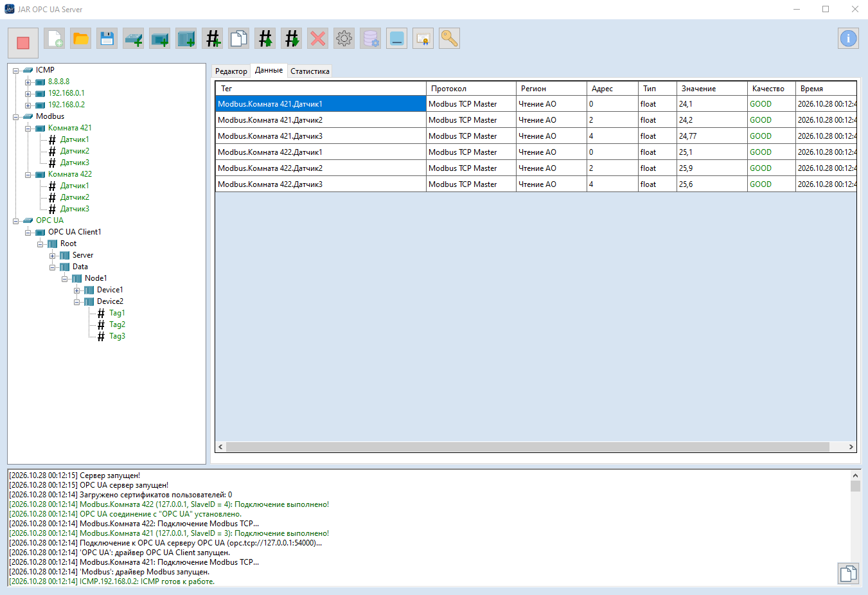
Task: Expand the 8.8.8.8 device node
Action: 28,82
